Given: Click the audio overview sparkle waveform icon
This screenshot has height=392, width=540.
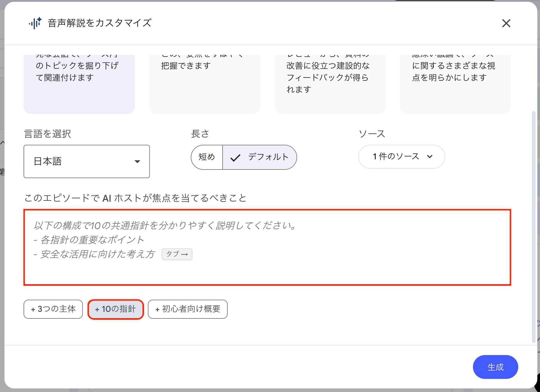Looking at the screenshot, I should tap(35, 23).
